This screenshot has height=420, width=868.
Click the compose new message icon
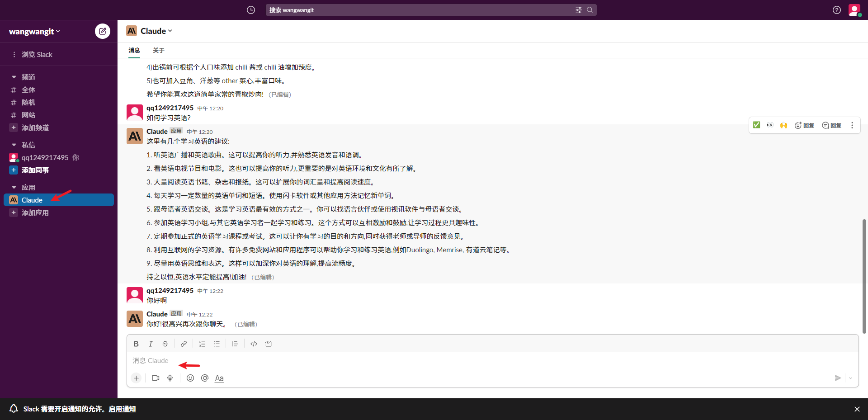103,31
